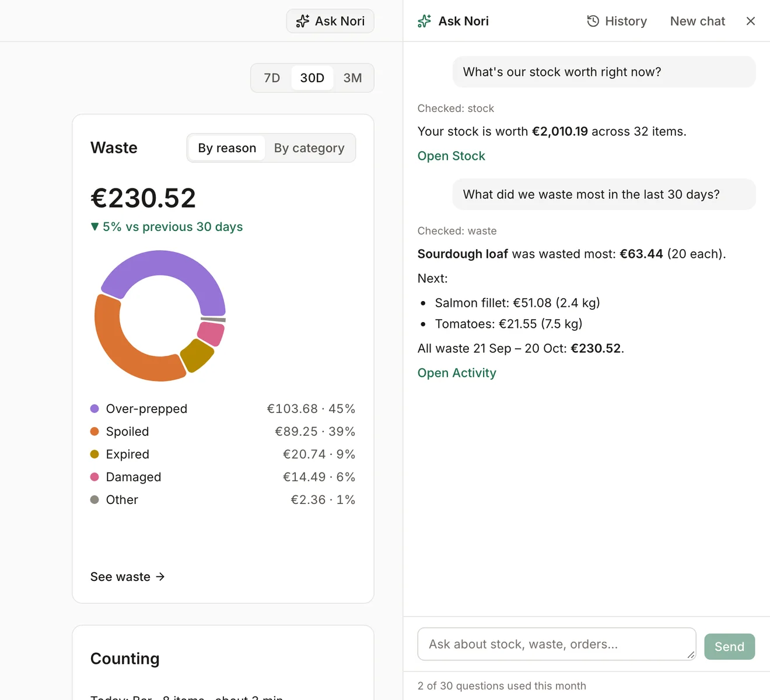
Task: Click the Other gray legend dot
Action: pos(94,499)
